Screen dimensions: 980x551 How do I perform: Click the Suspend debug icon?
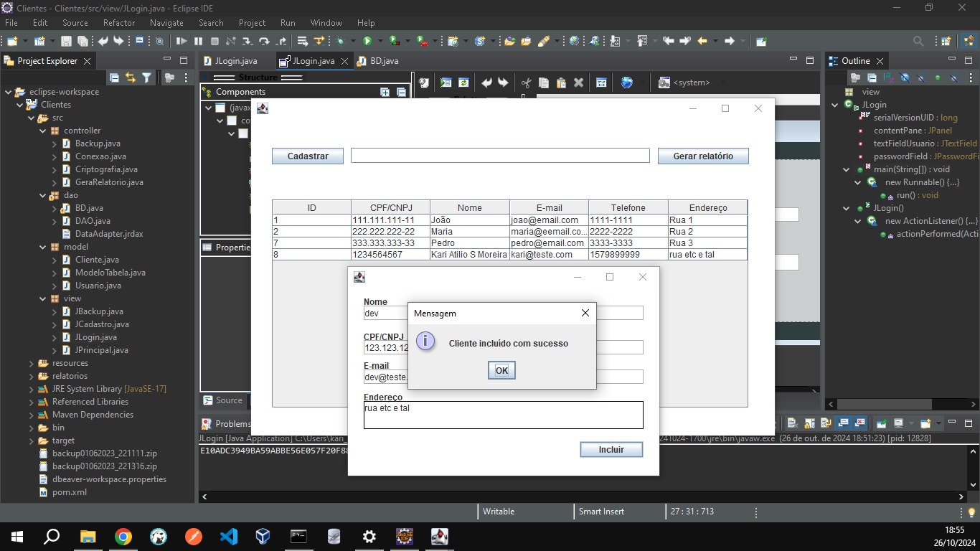[198, 41]
